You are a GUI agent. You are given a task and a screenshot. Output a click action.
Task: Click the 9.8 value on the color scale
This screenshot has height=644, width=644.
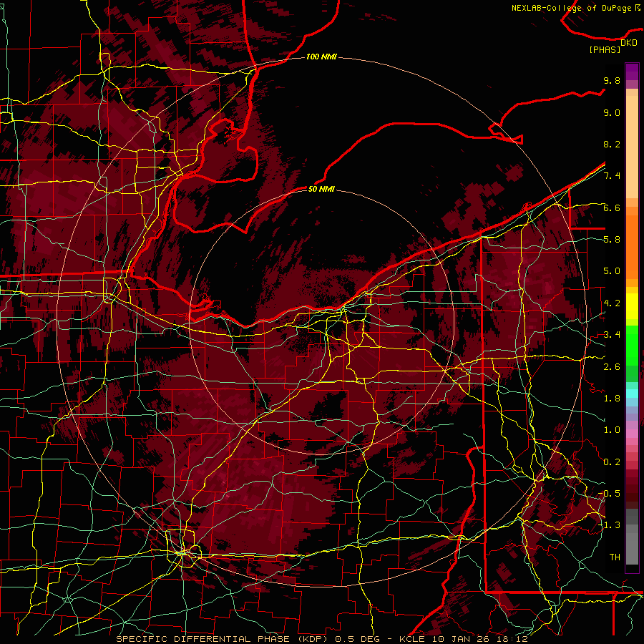pyautogui.click(x=612, y=80)
